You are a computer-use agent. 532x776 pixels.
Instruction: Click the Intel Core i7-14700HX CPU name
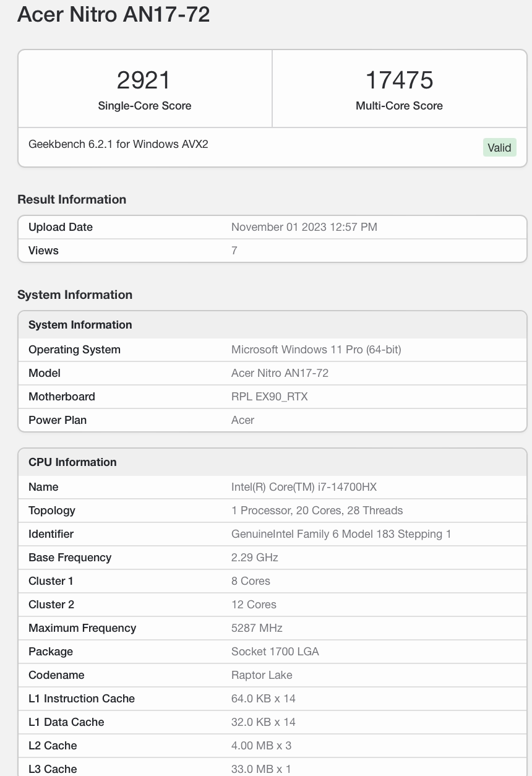coord(304,487)
